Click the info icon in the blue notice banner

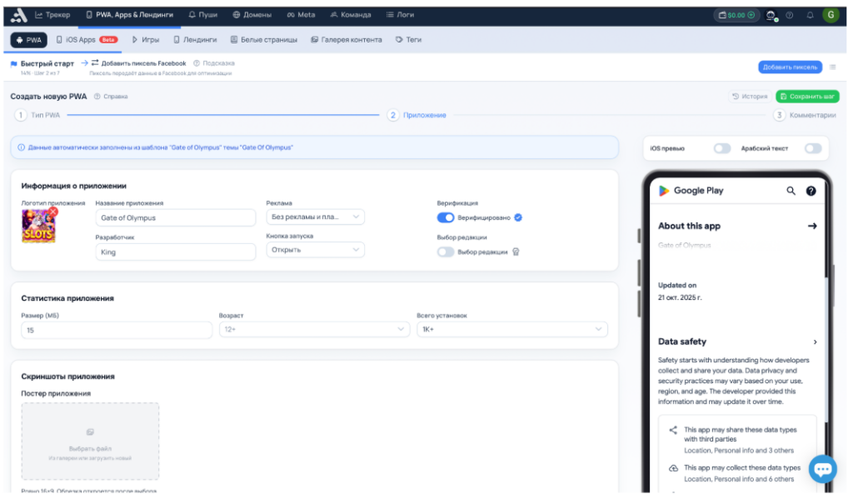[x=21, y=147]
